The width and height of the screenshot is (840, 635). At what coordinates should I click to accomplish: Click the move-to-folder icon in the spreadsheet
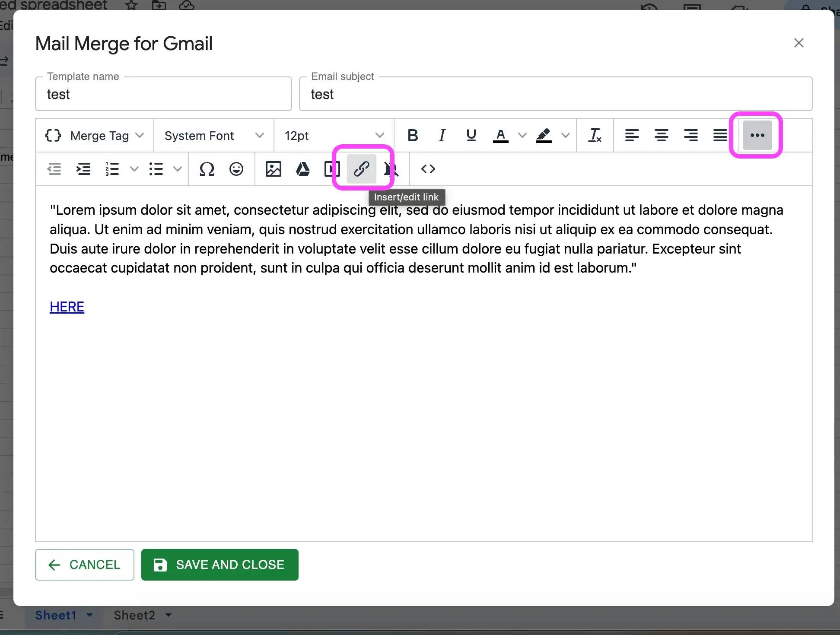(x=159, y=5)
